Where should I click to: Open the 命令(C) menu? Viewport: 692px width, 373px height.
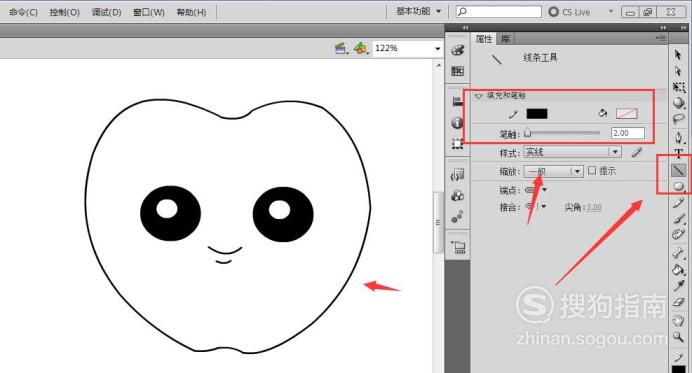coord(23,12)
